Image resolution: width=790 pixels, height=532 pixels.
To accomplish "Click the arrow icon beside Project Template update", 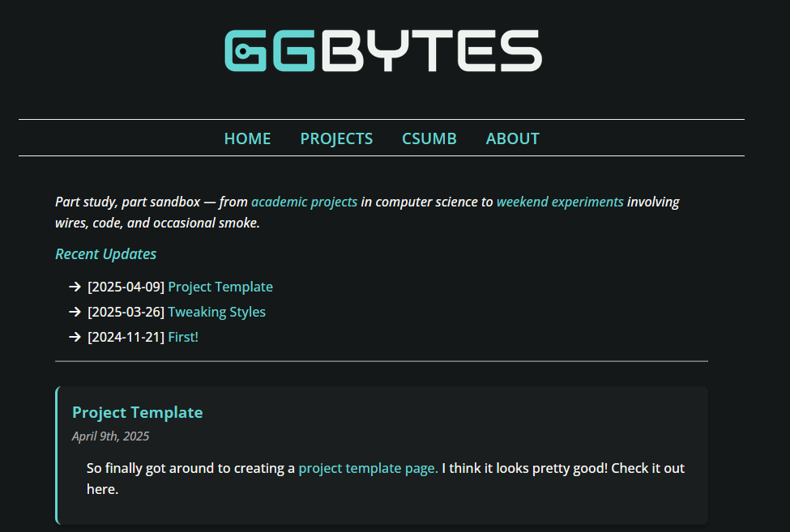I will point(75,287).
